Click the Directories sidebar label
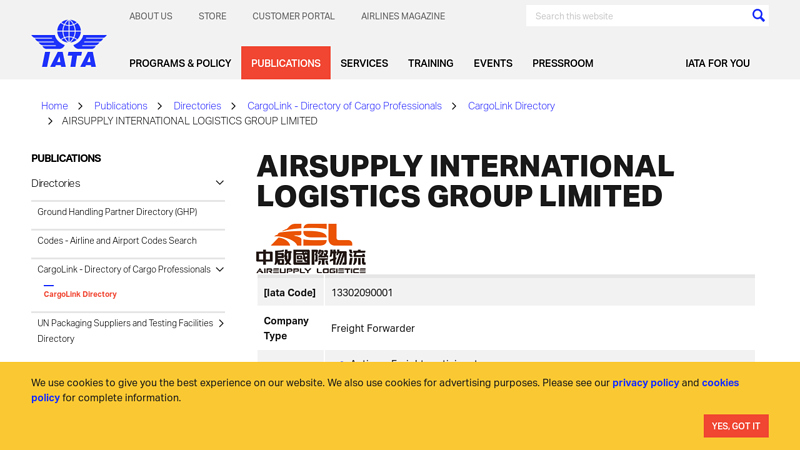This screenshot has height=450, width=800. point(56,183)
